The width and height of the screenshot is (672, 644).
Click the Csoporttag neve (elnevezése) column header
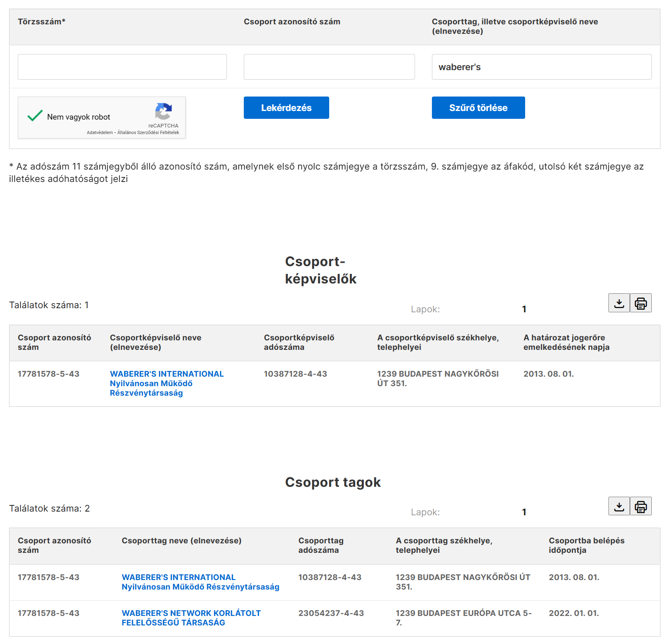point(182,540)
